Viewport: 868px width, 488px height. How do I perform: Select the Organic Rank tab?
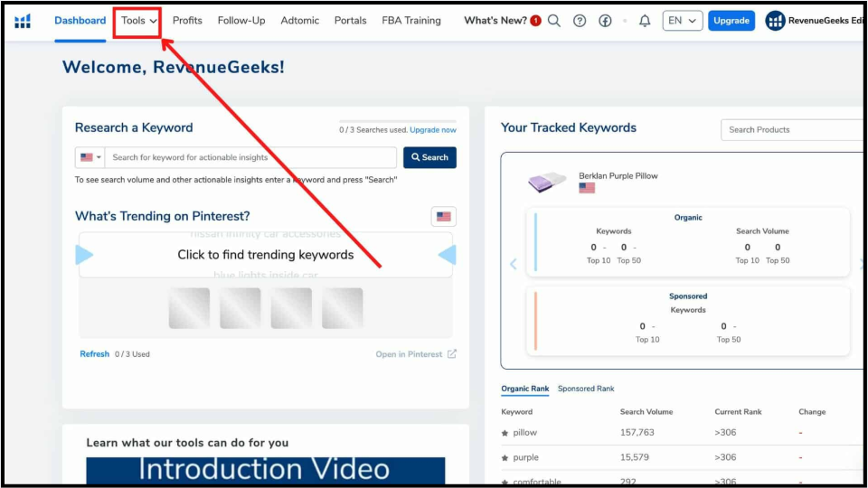coord(524,389)
